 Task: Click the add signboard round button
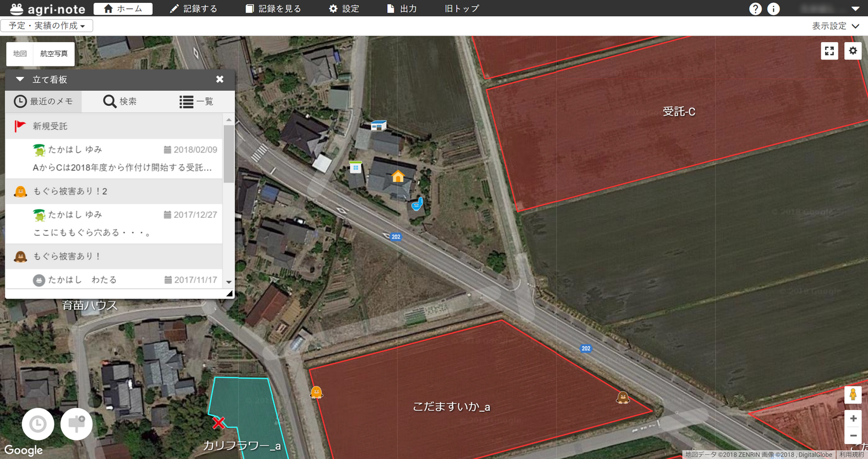(x=76, y=424)
